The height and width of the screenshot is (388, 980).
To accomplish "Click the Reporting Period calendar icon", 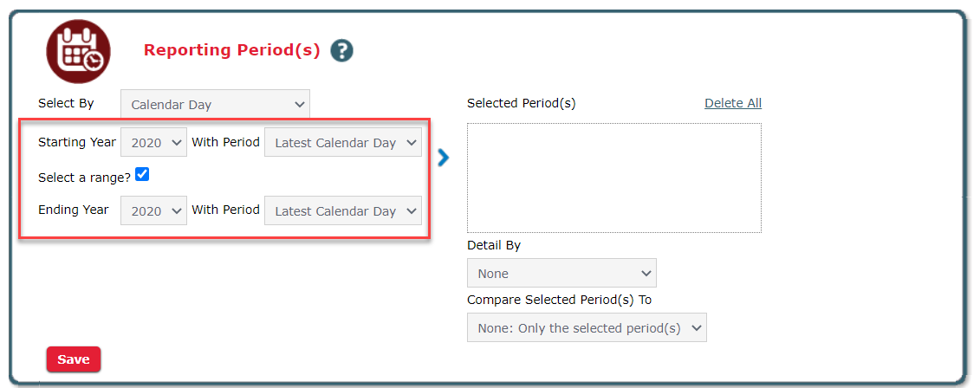I will pyautogui.click(x=78, y=51).
